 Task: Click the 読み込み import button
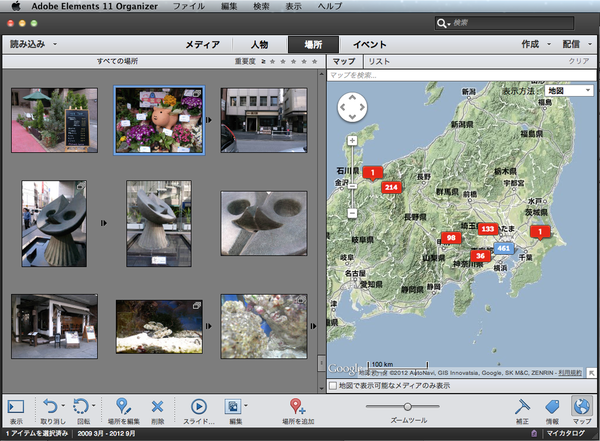tap(28, 44)
